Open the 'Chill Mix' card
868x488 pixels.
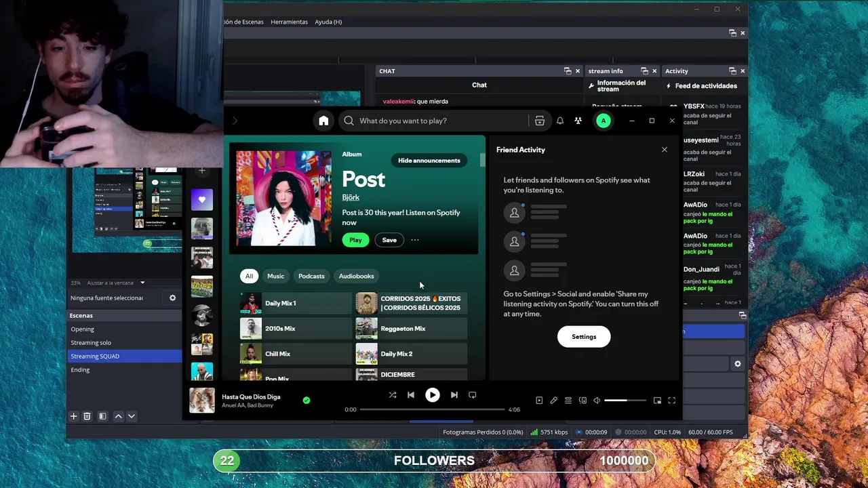click(x=295, y=354)
